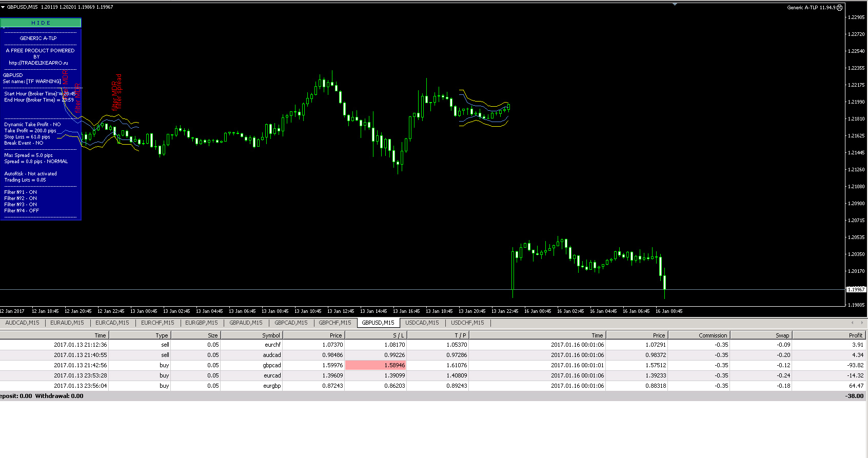
Task: Switch to the GBPCAD,M15 chart tab
Action: (x=291, y=323)
